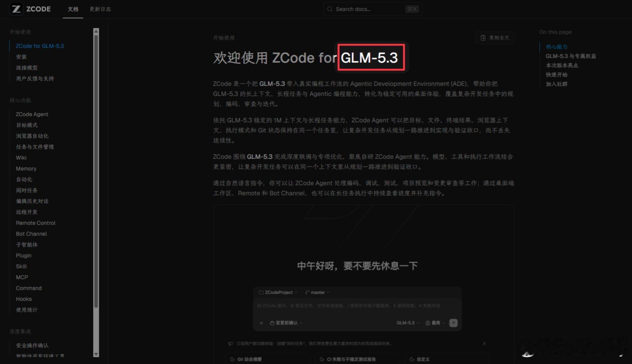Jump to 核心能力 section on this page

[x=557, y=47]
